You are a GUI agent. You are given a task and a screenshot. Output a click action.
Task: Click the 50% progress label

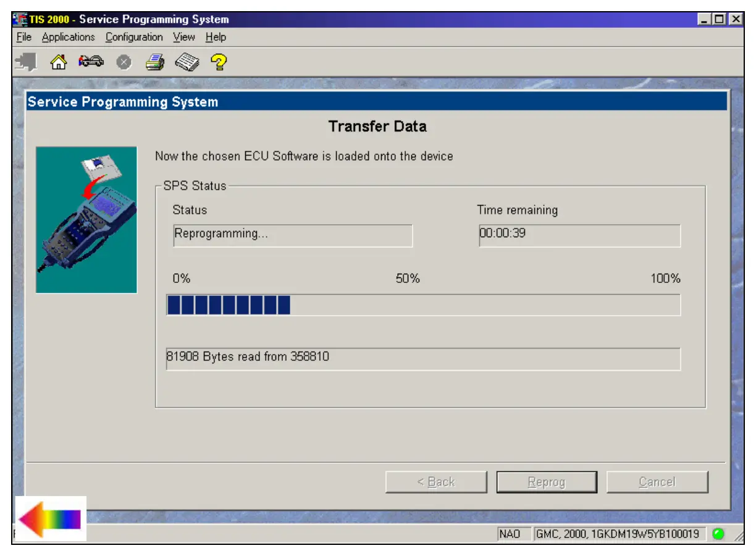click(408, 279)
